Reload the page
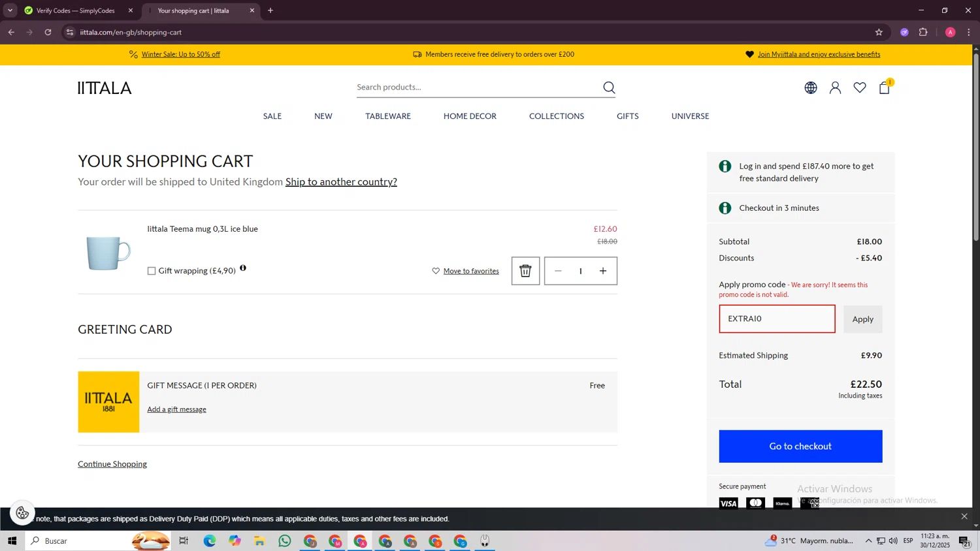 [48, 32]
